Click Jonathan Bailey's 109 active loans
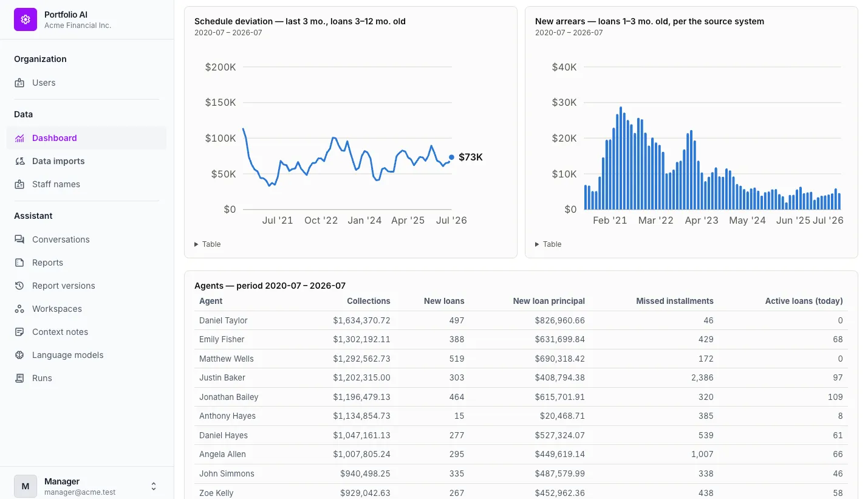This screenshot has height=499, width=868. (x=835, y=397)
